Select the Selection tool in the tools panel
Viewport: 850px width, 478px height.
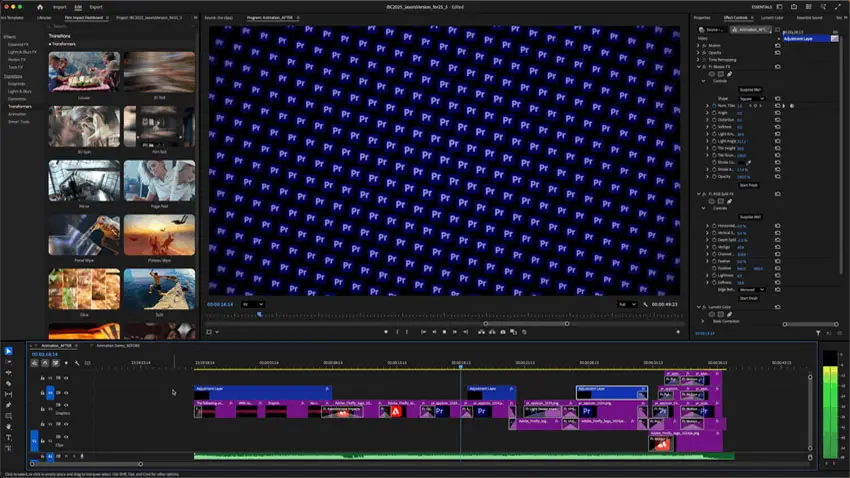coord(8,351)
